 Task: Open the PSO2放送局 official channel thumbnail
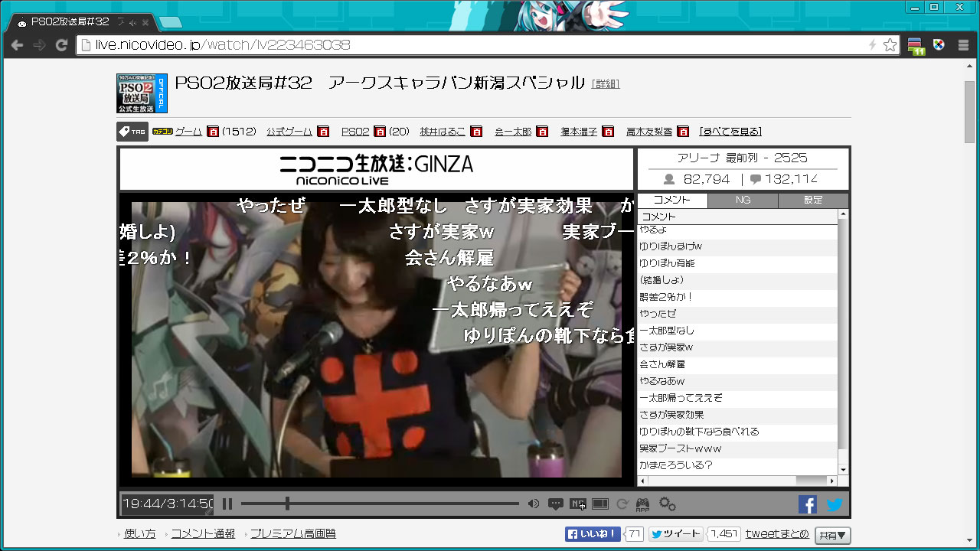coord(142,93)
